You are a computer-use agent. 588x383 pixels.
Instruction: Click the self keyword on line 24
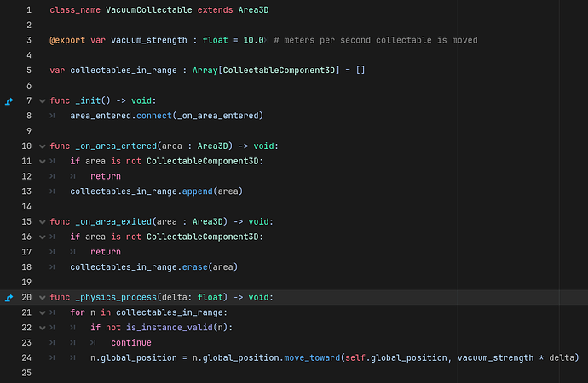[355, 358]
